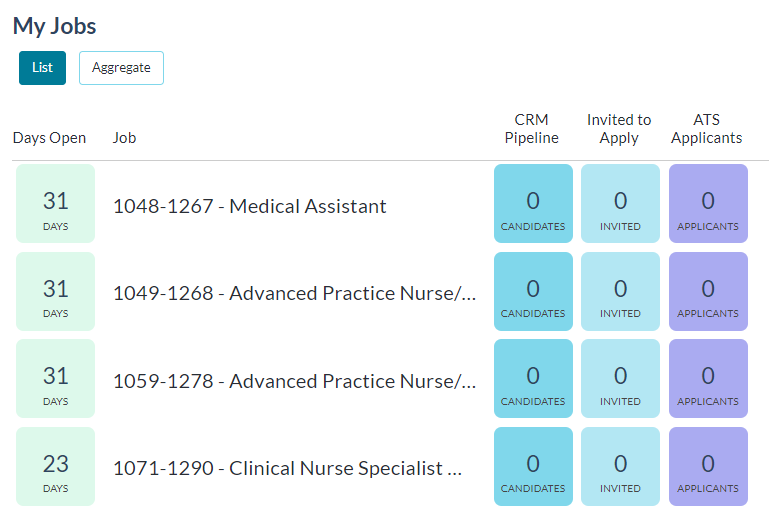
Task: Click Invited tile for job 1059-1278
Action: 620,378
